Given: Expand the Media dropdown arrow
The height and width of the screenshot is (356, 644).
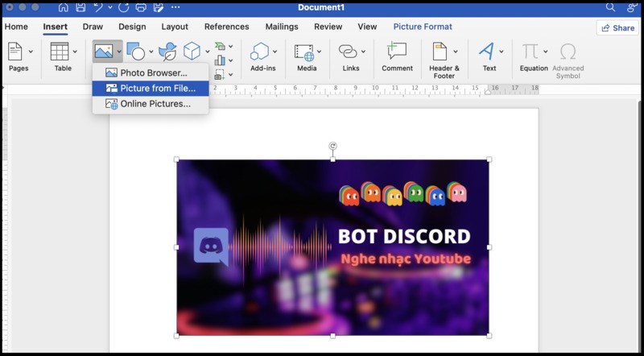Looking at the screenshot, I should pyautogui.click(x=319, y=52).
